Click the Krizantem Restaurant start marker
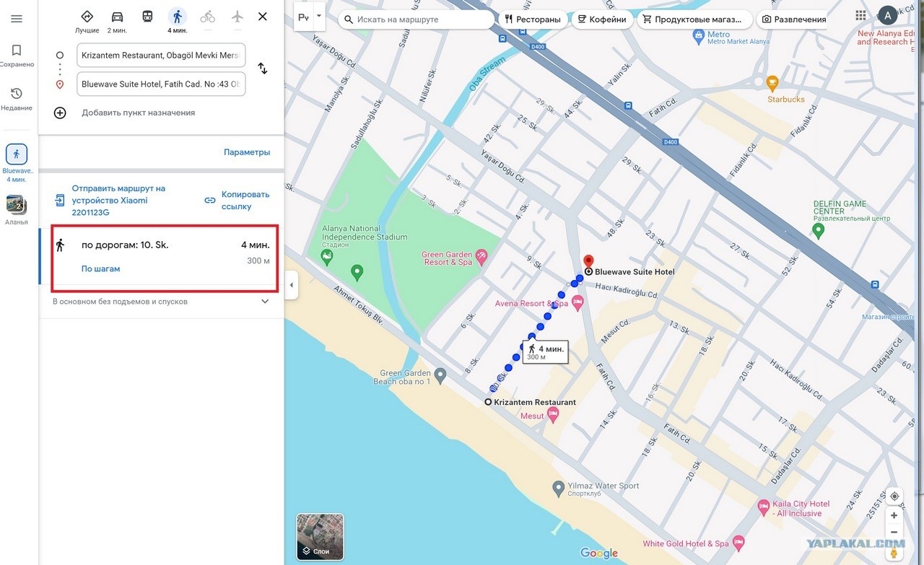924x565 pixels. point(488,402)
